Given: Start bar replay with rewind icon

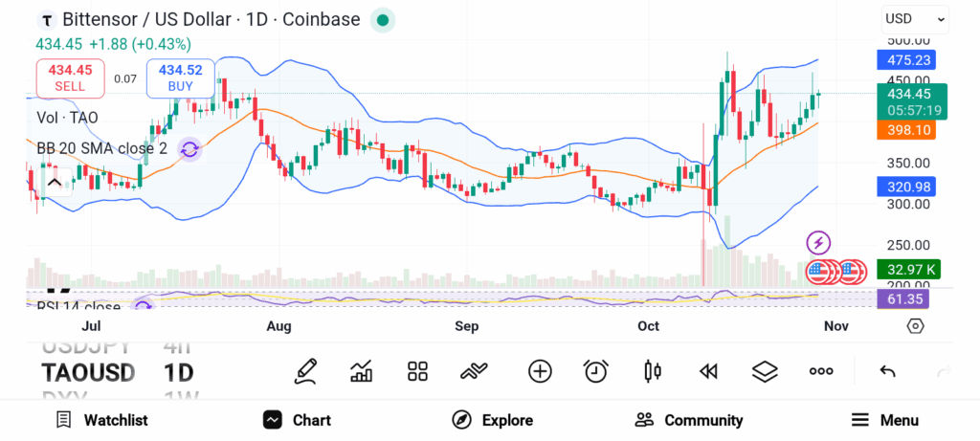Looking at the screenshot, I should point(709,371).
